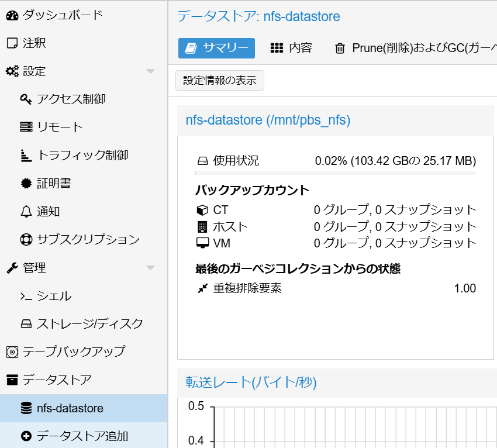This screenshot has height=448, width=497.
Task: Click the CT cube icon
Action: (202, 210)
